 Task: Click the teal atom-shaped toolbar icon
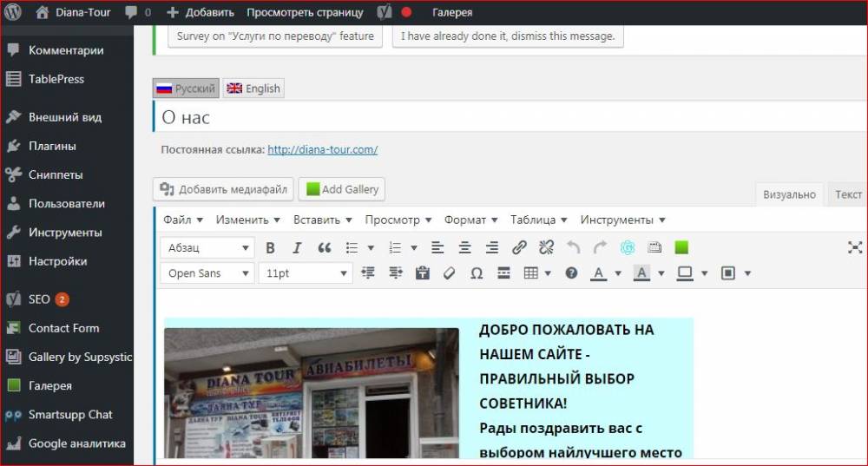click(628, 247)
